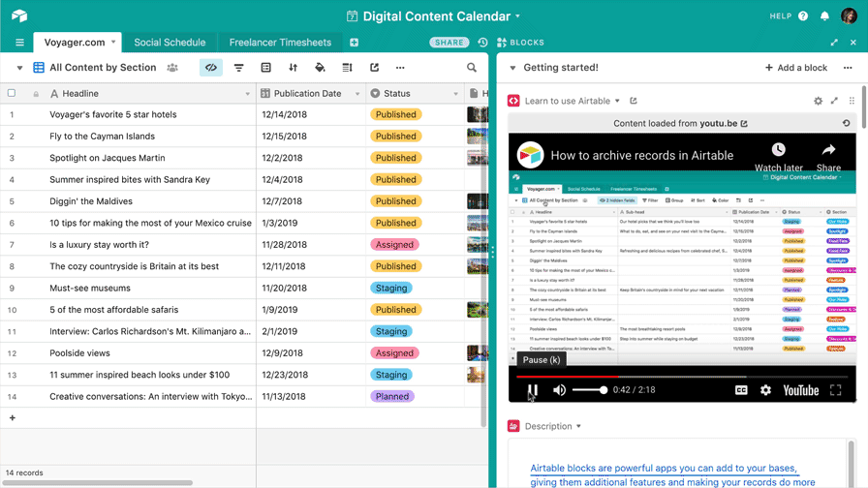Open the user profile avatar
The width and height of the screenshot is (868, 488).
849,16
